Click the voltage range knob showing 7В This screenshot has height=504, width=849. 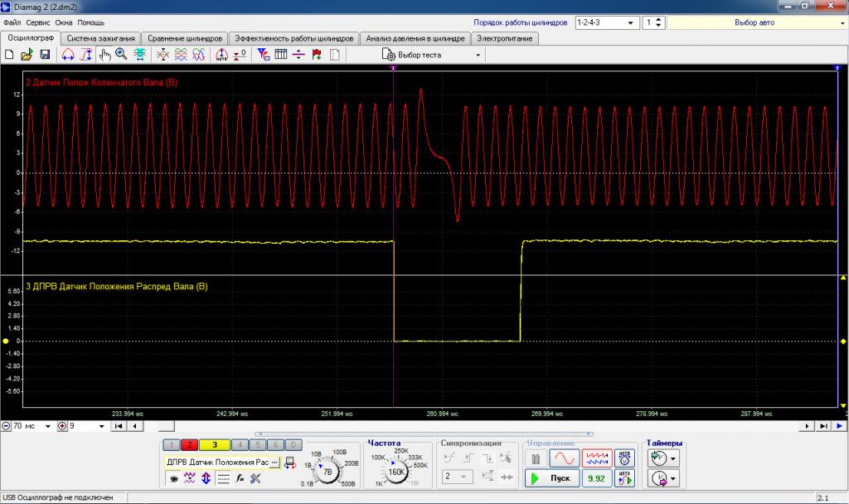click(x=327, y=472)
